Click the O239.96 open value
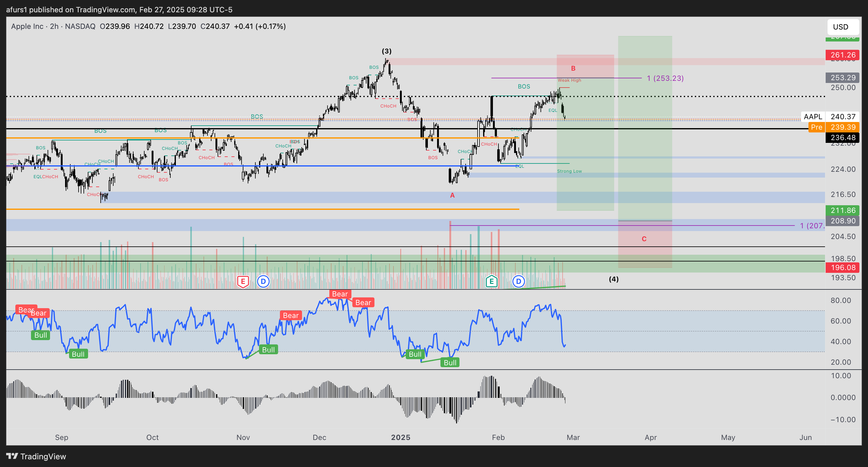The height and width of the screenshot is (467, 868). click(x=115, y=26)
